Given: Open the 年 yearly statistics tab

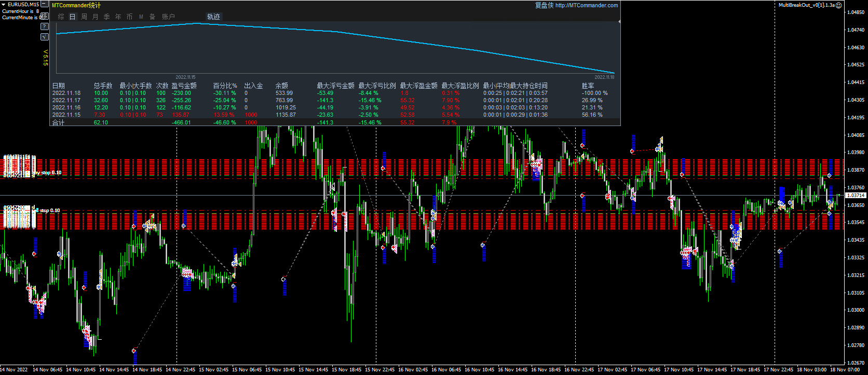Looking at the screenshot, I should [x=118, y=17].
